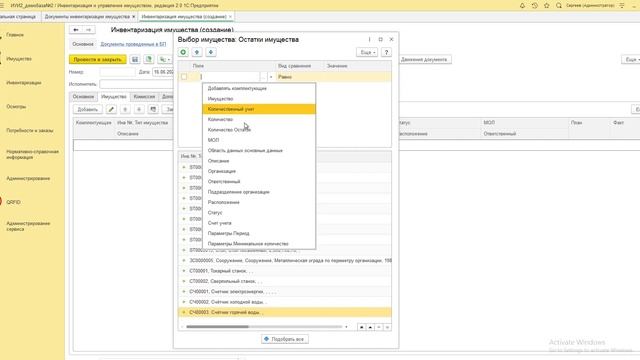Open service settings icon next to user name
The image size is (640, 360).
click(x=622, y=5)
